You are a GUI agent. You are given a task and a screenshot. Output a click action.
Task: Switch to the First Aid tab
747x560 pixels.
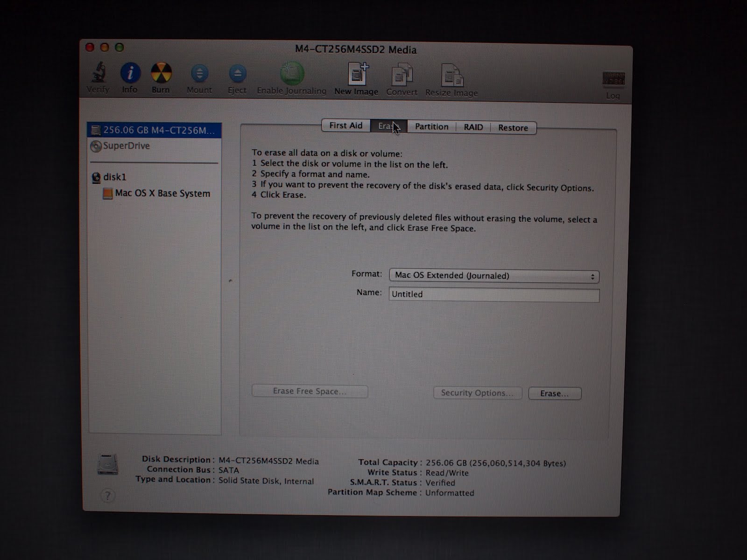point(346,126)
